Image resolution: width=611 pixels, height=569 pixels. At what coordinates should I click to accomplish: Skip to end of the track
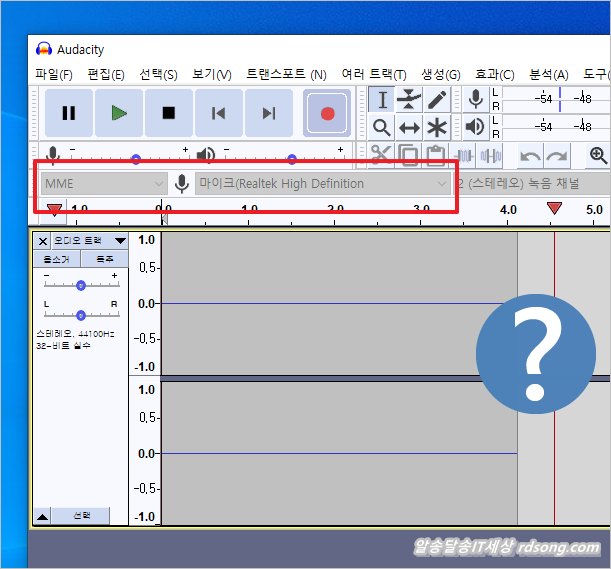click(x=269, y=113)
